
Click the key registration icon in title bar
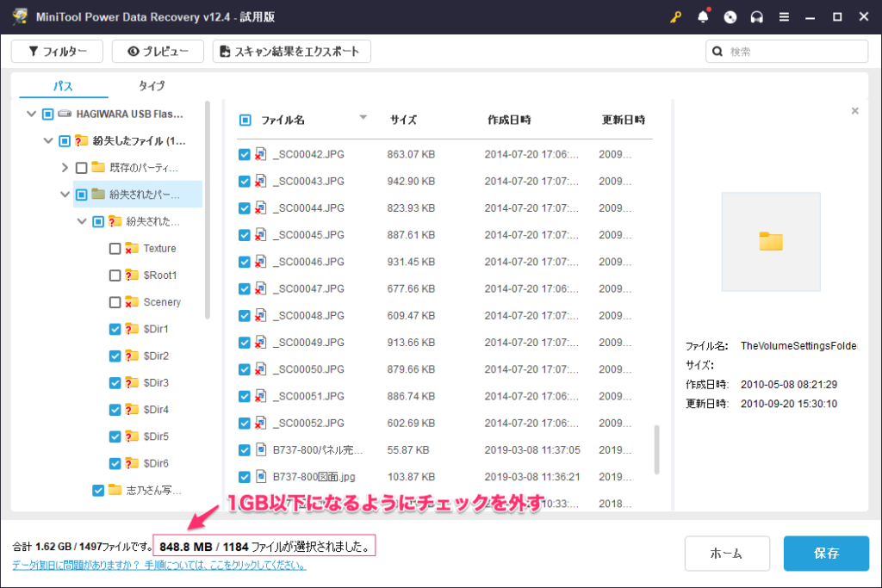(x=677, y=17)
